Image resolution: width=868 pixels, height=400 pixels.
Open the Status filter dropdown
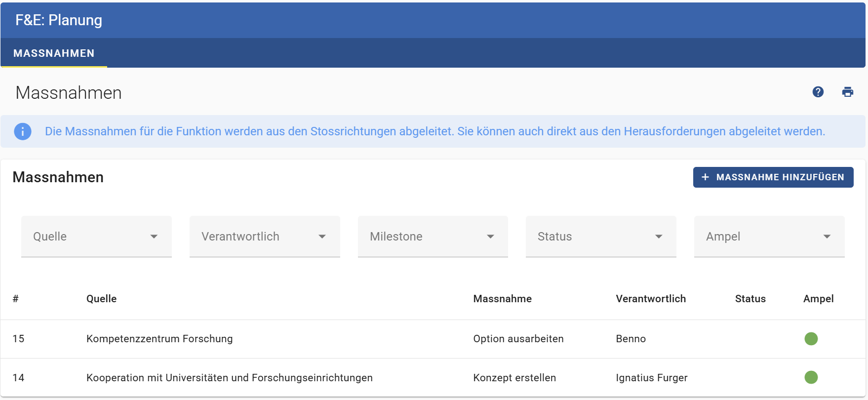point(601,237)
